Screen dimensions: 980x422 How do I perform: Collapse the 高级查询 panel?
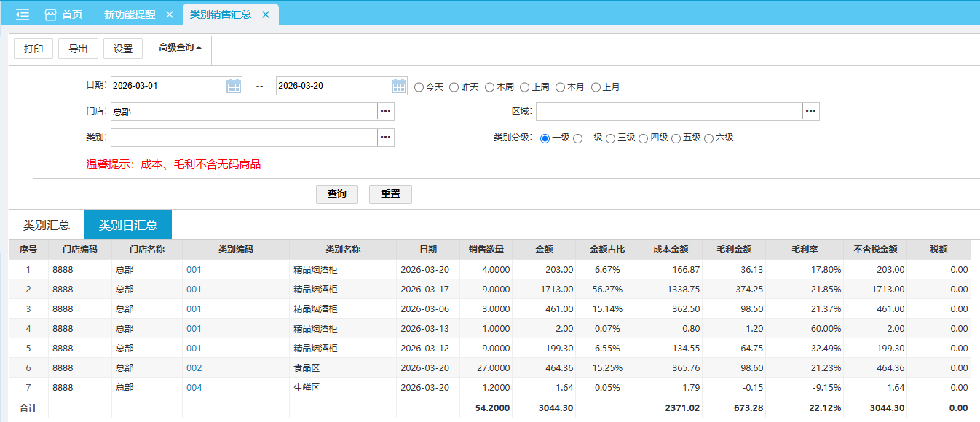point(180,47)
